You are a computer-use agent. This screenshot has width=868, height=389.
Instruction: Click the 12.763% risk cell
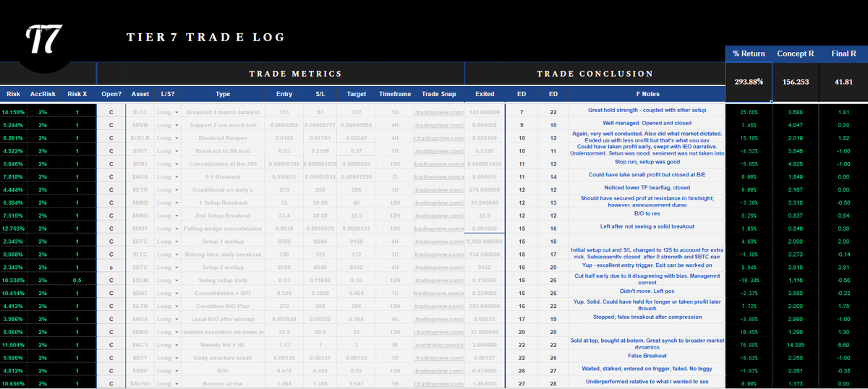click(14, 228)
